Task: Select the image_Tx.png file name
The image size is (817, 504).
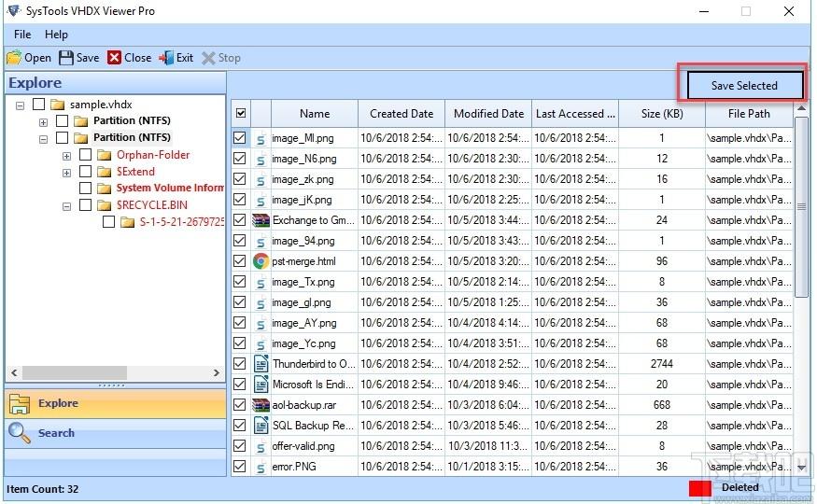Action: 303,282
